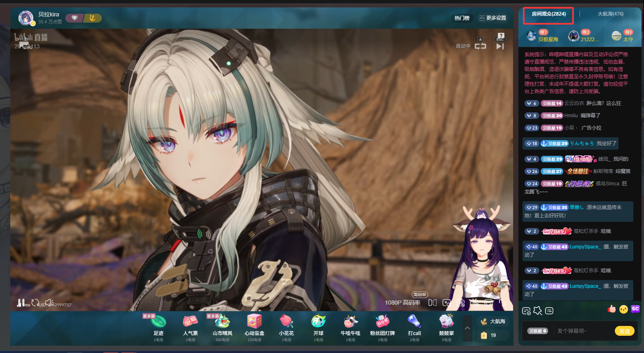Switch to the 房间观众(2824) tab
Screen dimensions: 644x353
(548, 14)
